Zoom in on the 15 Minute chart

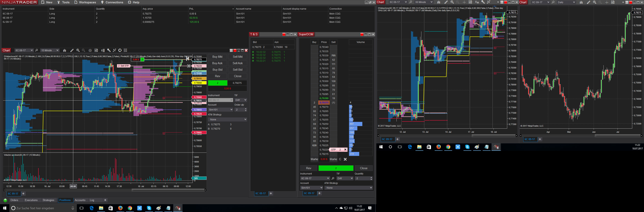[x=78, y=50]
